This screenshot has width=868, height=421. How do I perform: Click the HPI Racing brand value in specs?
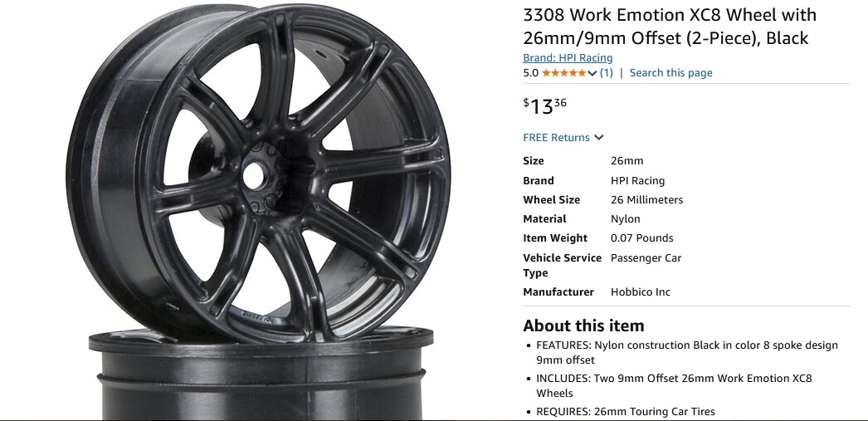coord(637,180)
